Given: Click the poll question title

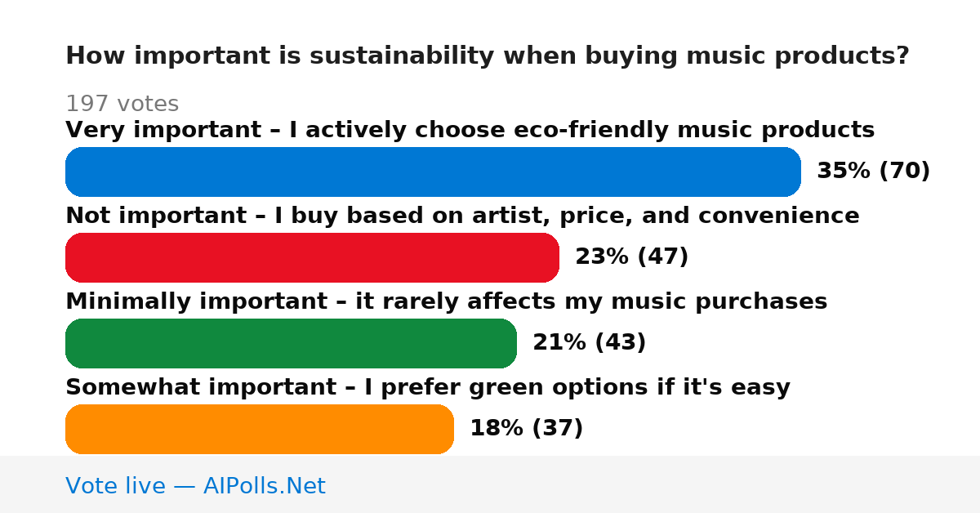Looking at the screenshot, I should 488,56.
